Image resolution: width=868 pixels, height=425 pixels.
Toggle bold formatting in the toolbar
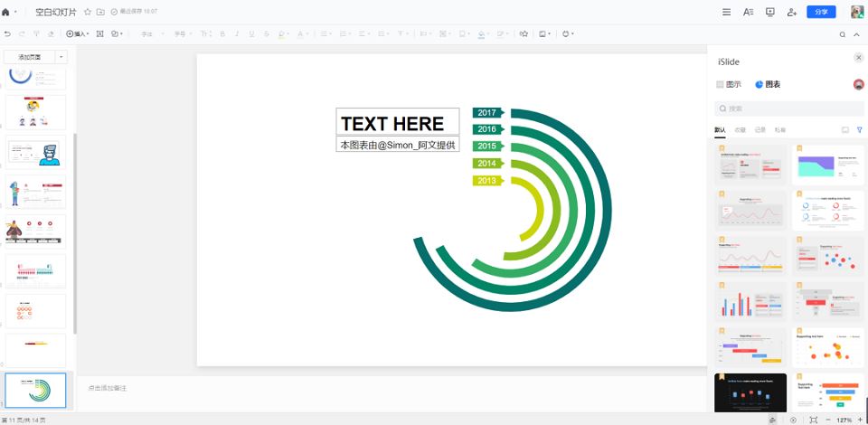coord(222,33)
